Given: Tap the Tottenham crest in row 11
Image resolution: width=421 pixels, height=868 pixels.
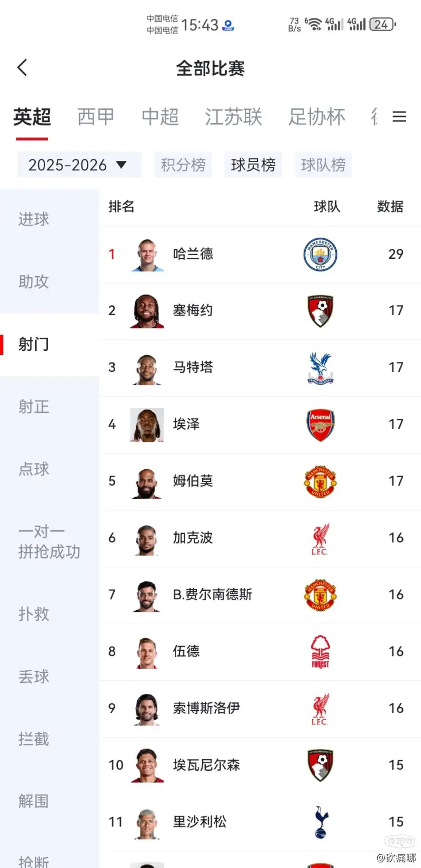Looking at the screenshot, I should click(320, 822).
